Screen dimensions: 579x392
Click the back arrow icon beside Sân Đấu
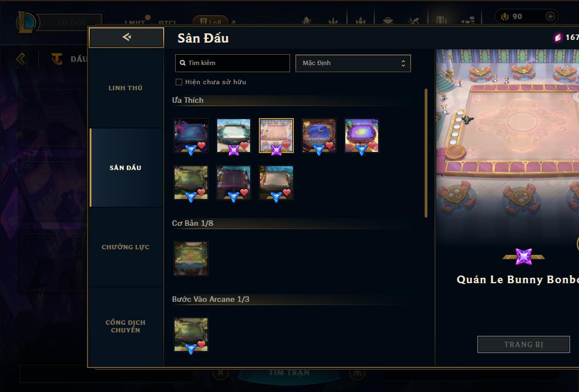tap(126, 37)
